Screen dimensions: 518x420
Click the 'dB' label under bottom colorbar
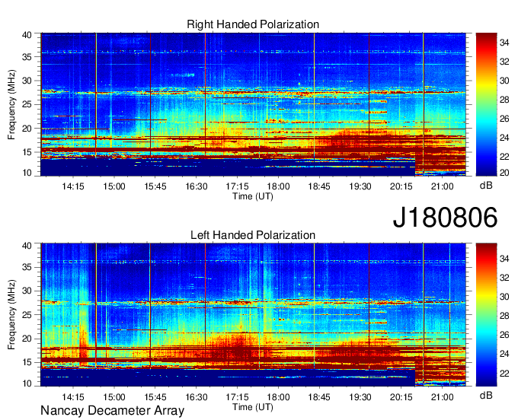coord(486,395)
